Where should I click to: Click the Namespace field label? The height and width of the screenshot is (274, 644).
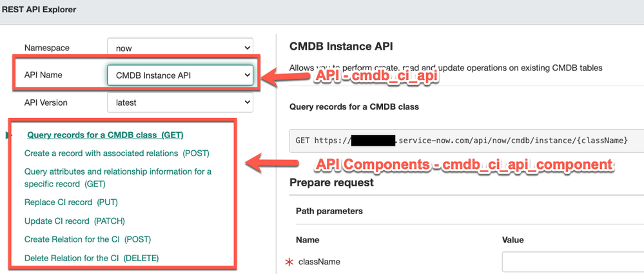47,48
